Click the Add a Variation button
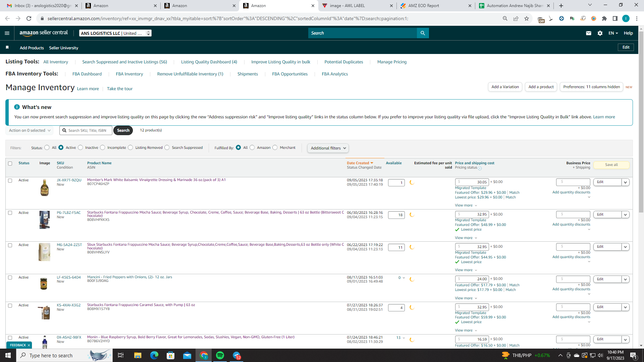Viewport: 644px width, 362px height. pyautogui.click(x=505, y=87)
